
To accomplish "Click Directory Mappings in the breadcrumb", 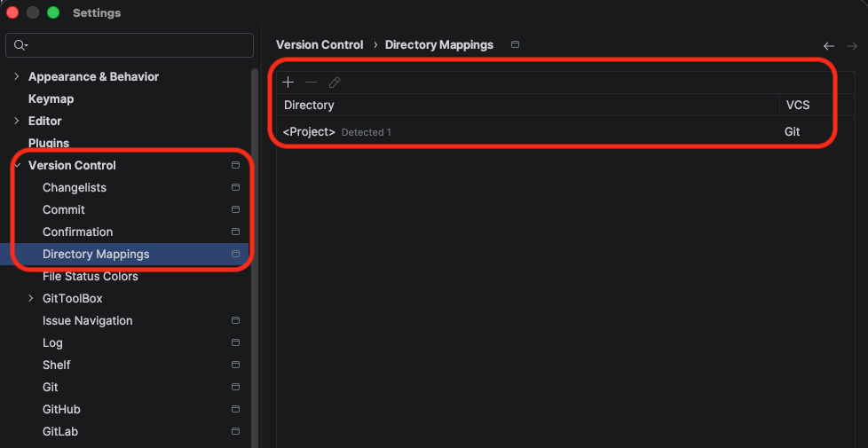I will click(439, 44).
